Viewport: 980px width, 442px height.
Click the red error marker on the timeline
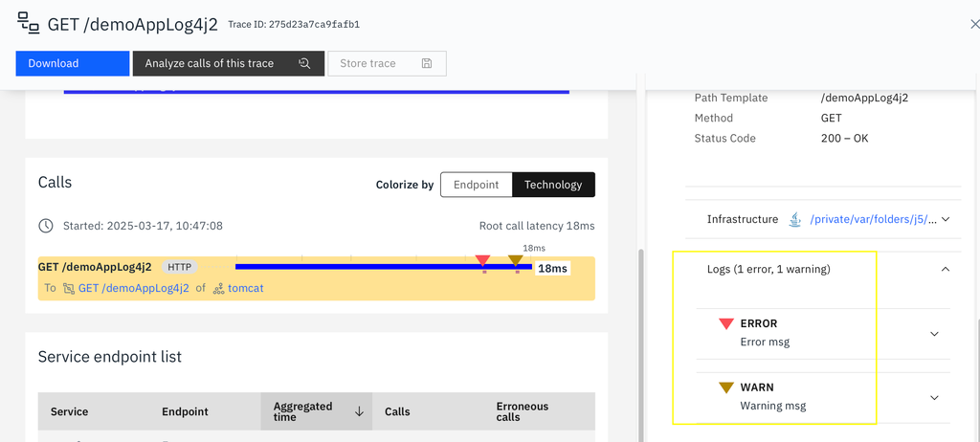pyautogui.click(x=482, y=260)
